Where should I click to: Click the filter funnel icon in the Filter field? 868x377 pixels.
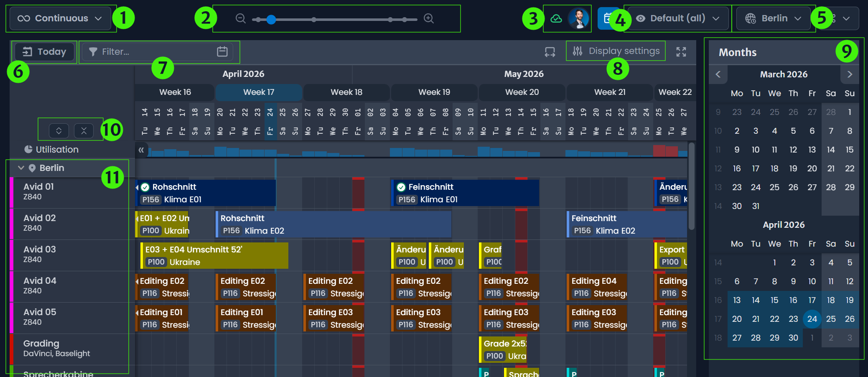93,51
